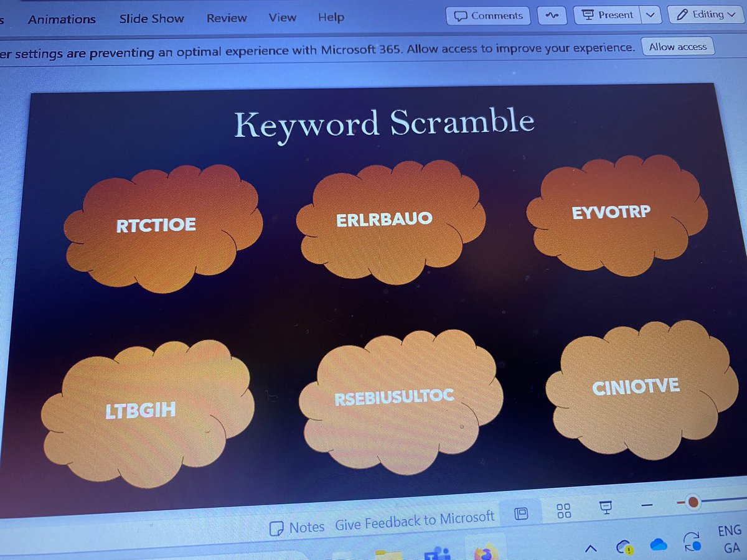
Task: Select the ERLRBAUO cloud shape
Action: point(390,221)
